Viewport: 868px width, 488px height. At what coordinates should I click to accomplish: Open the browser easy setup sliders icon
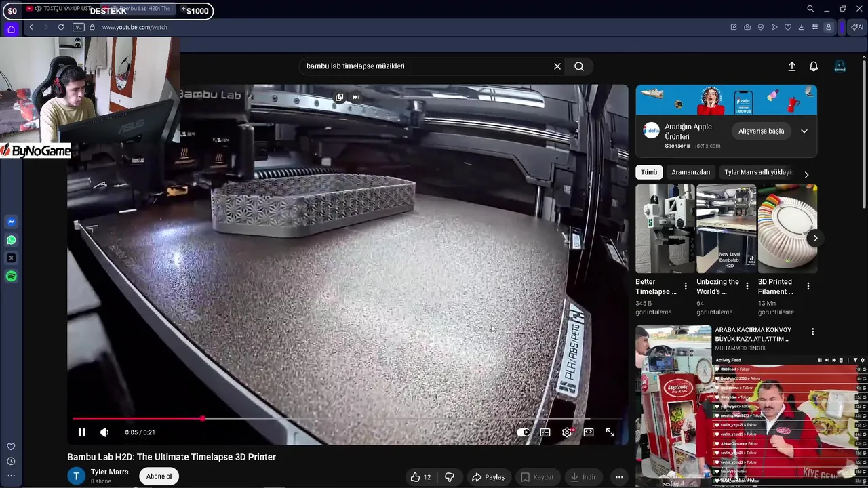tap(815, 27)
